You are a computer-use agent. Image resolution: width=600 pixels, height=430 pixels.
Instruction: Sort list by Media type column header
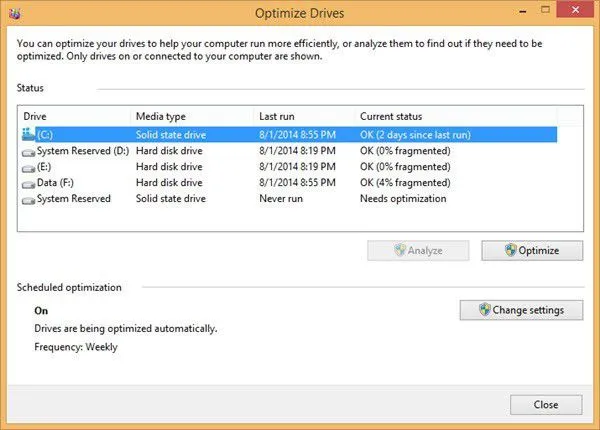point(190,116)
